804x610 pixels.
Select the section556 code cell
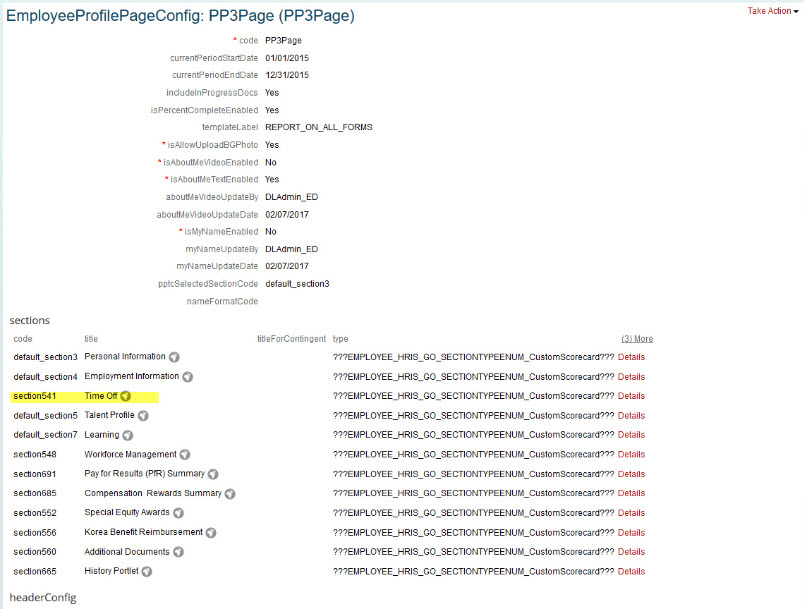[35, 533]
